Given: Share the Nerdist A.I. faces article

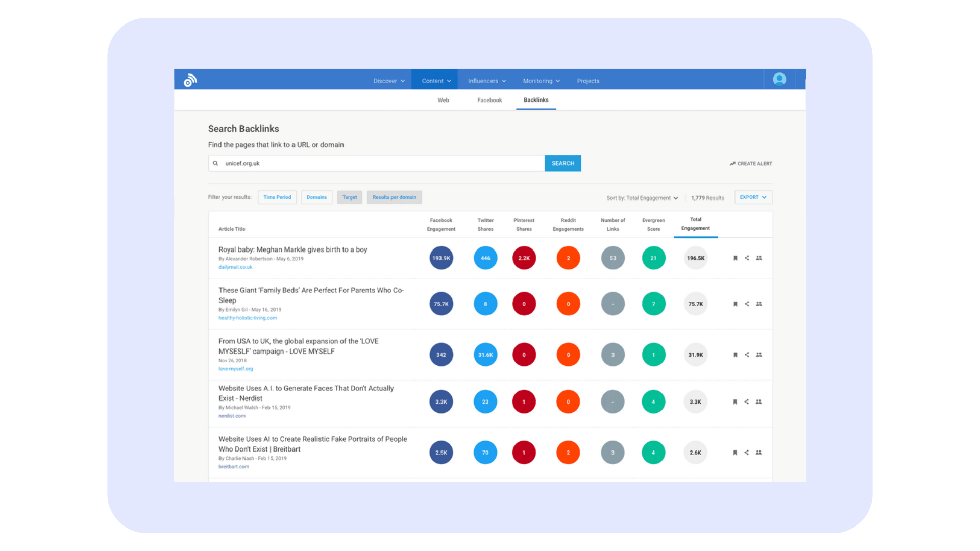Looking at the screenshot, I should 747,402.
